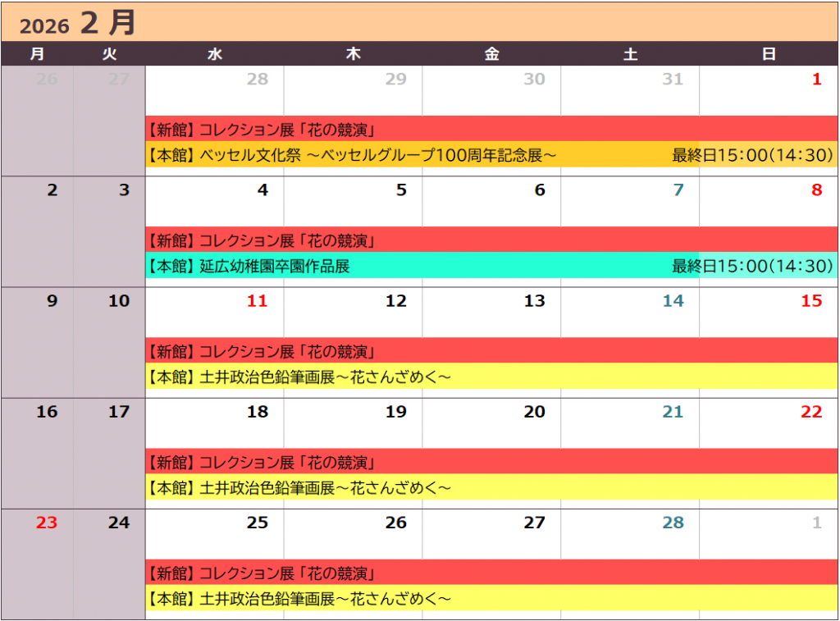Open 花の競演 event in the February 4 week
Image resolution: width=840 pixels, height=621 pixels.
[x=262, y=241]
